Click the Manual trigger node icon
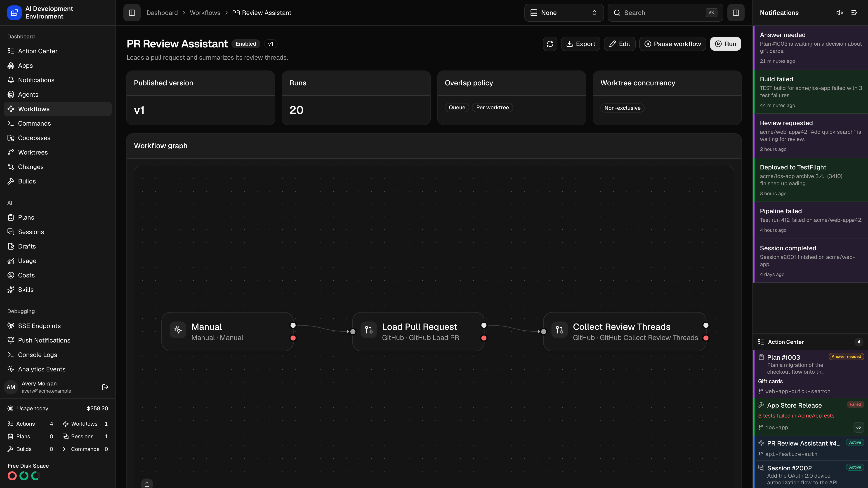 178,330
